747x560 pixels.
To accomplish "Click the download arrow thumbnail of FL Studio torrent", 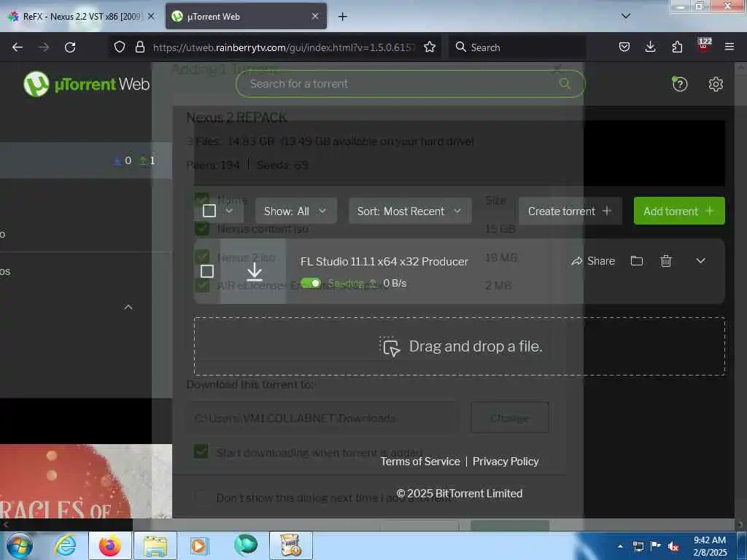I will [255, 271].
